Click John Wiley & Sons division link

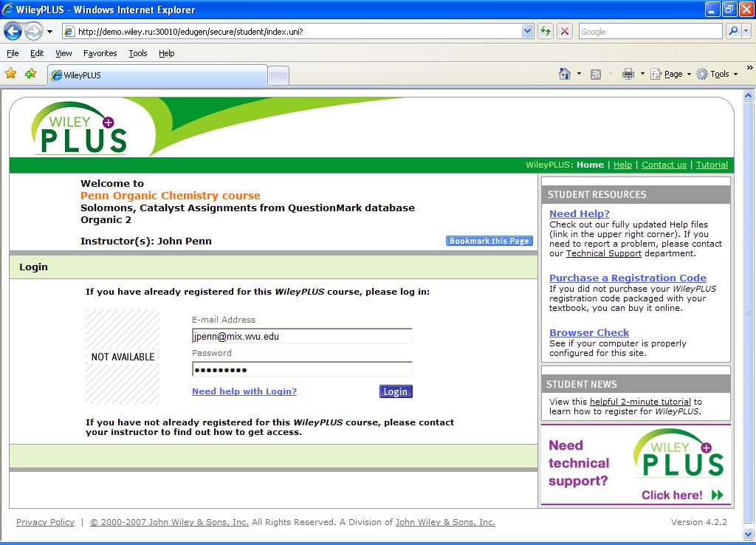click(x=445, y=522)
